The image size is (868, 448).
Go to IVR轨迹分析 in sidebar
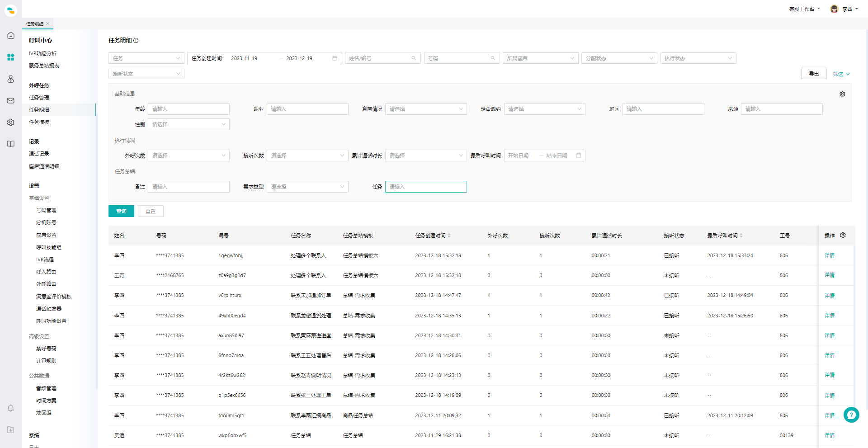tap(43, 53)
